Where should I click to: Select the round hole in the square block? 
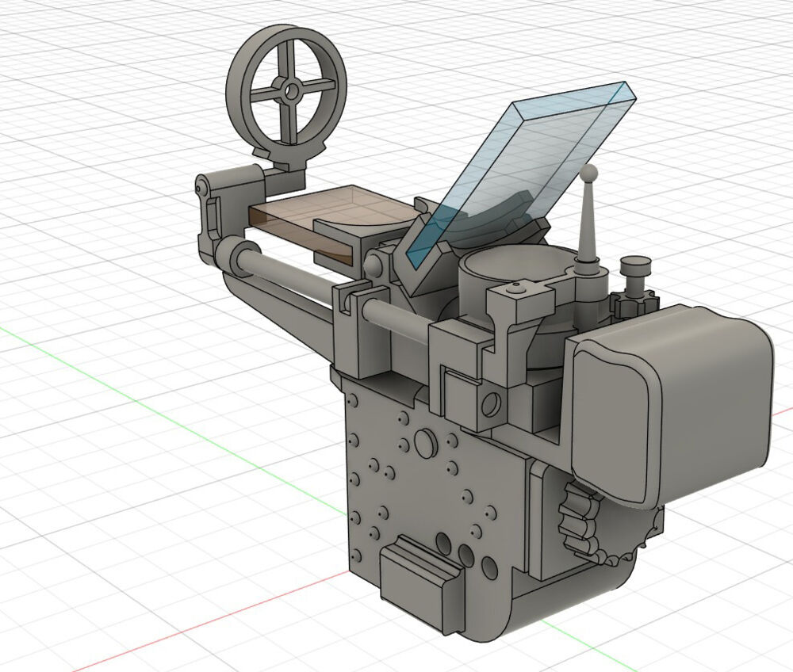click(x=490, y=404)
